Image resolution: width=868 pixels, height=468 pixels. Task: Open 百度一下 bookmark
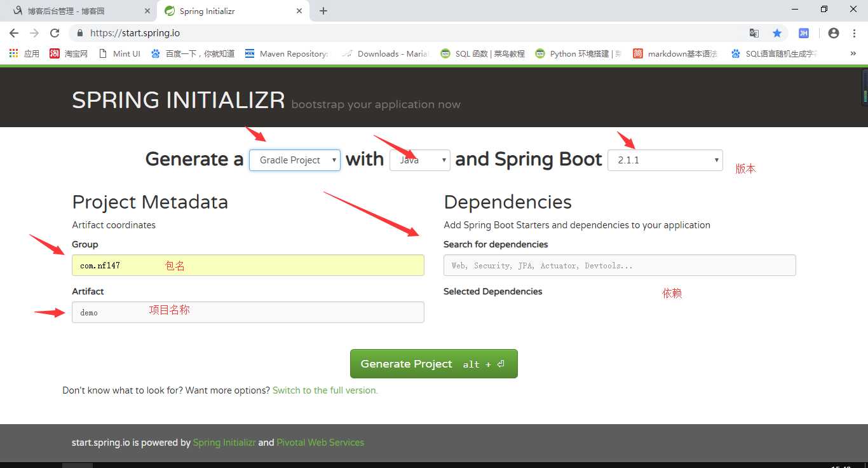[193, 53]
